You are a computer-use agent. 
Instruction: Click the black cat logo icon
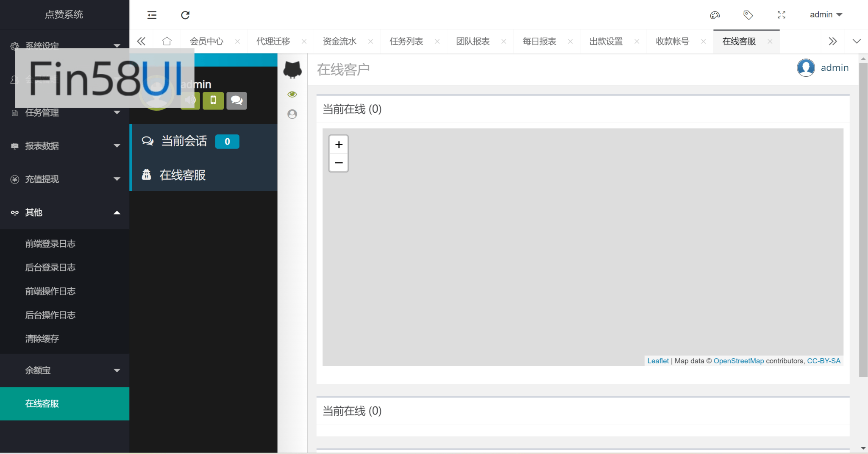point(292,70)
